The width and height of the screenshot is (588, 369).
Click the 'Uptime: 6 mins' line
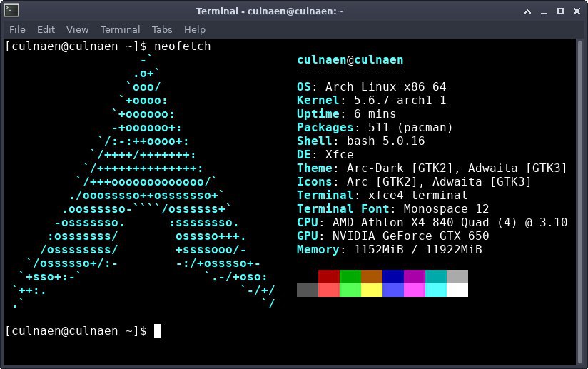pyautogui.click(x=347, y=114)
